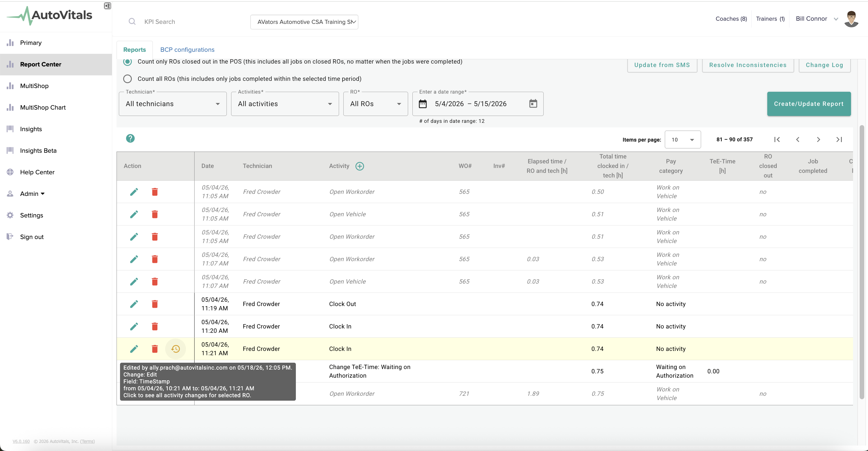The height and width of the screenshot is (451, 868).
Task: Open the All activities dropdown
Action: [x=285, y=104]
